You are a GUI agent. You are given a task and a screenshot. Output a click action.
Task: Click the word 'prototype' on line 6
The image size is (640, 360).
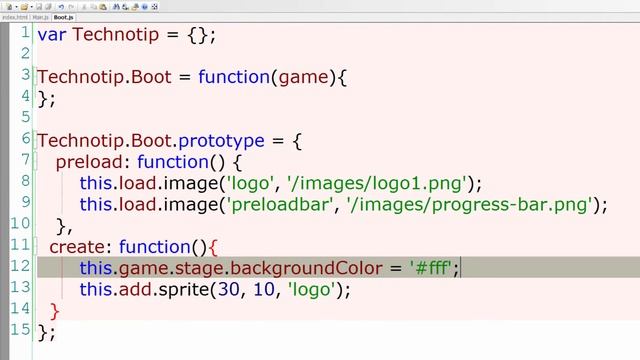(x=221, y=141)
